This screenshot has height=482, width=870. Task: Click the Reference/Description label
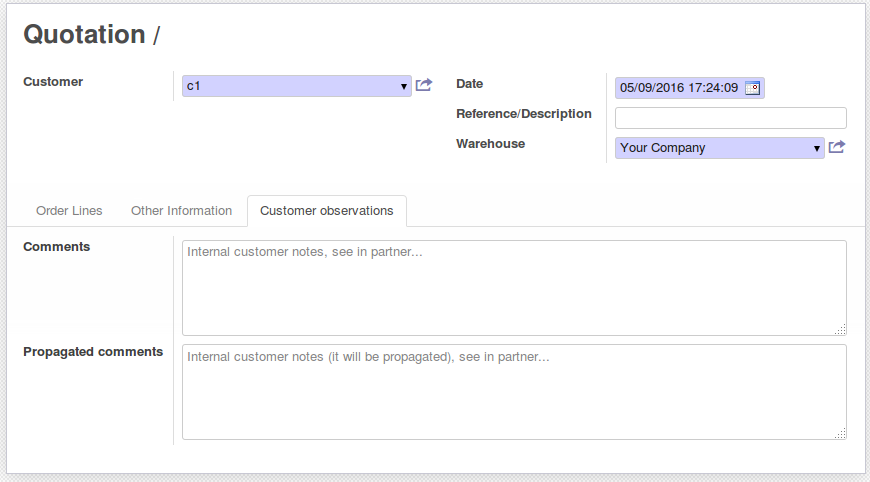[x=524, y=114]
